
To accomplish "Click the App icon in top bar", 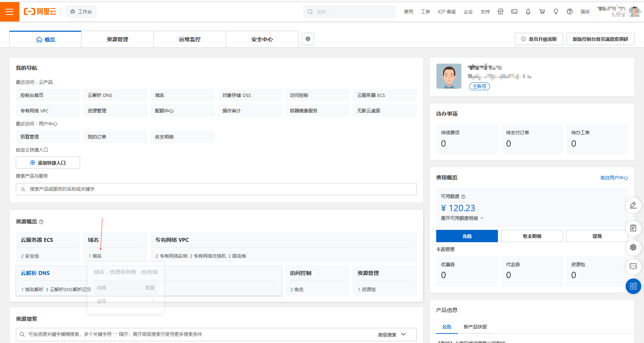I will (500, 12).
